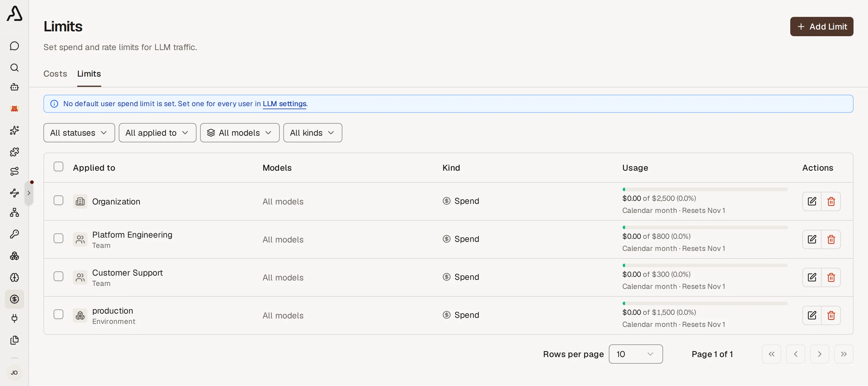Go to the next page
The image size is (868, 386).
click(819, 354)
